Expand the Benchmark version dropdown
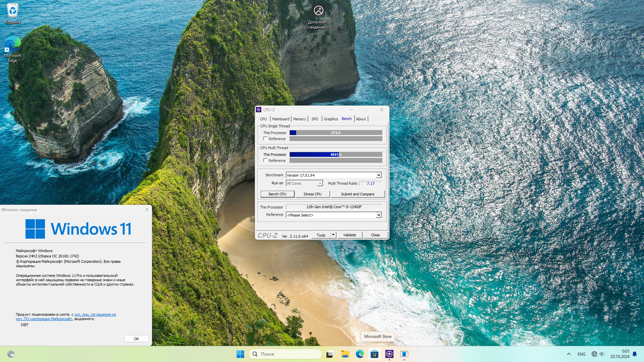Screen dimensions: 644x362 [x=378, y=175]
